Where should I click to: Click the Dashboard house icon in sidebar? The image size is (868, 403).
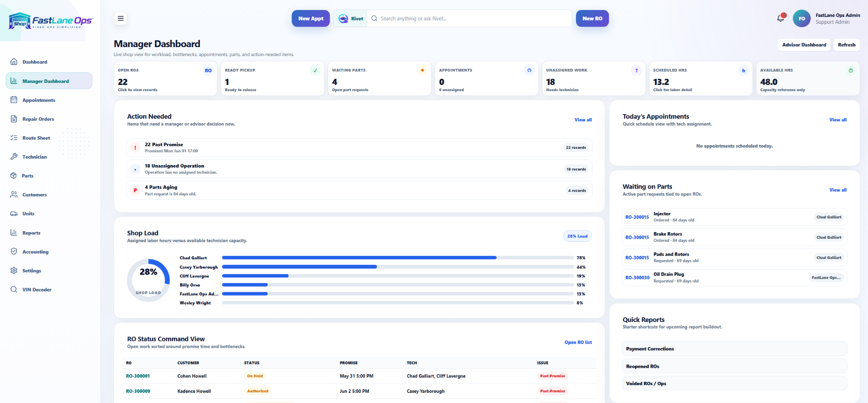point(14,62)
